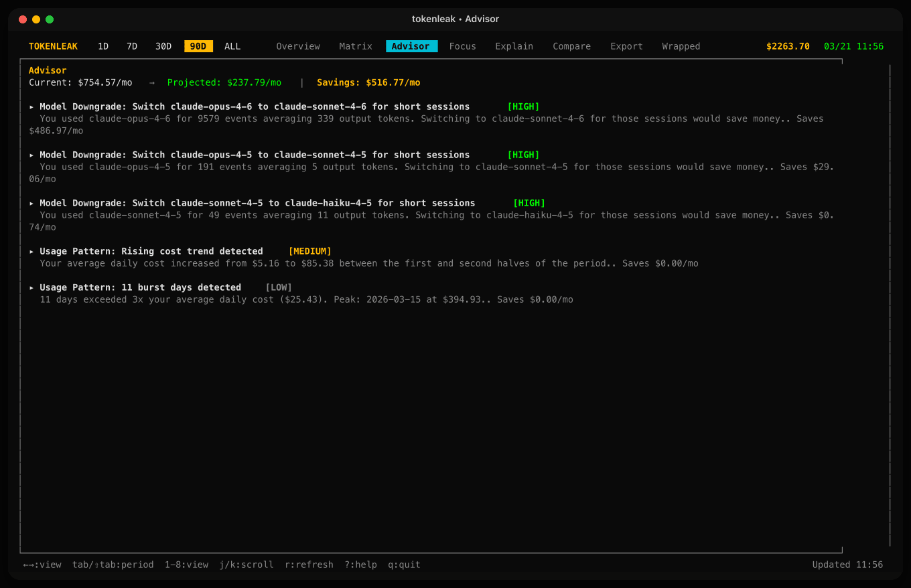
Task: Click the 1-8:view shortcut hint
Action: (187, 565)
